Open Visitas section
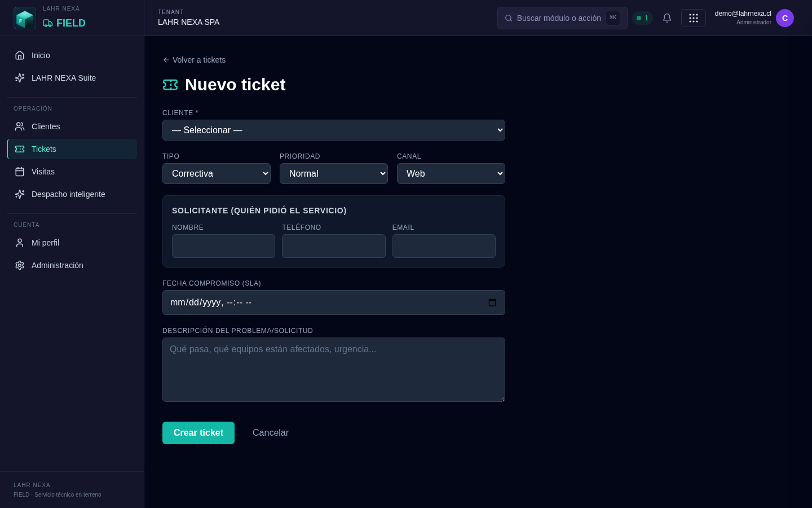This screenshot has height=508, width=812. [x=72, y=172]
